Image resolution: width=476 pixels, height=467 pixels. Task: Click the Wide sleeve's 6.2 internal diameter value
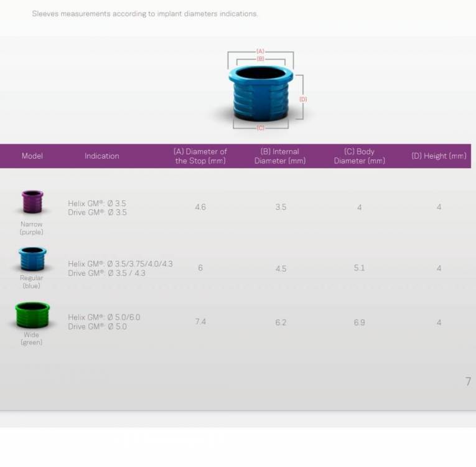(281, 322)
